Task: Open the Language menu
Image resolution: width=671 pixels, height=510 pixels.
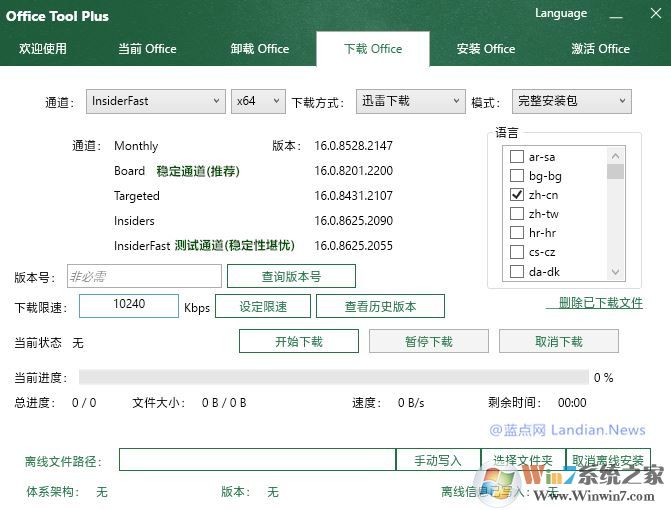Action: [x=561, y=14]
